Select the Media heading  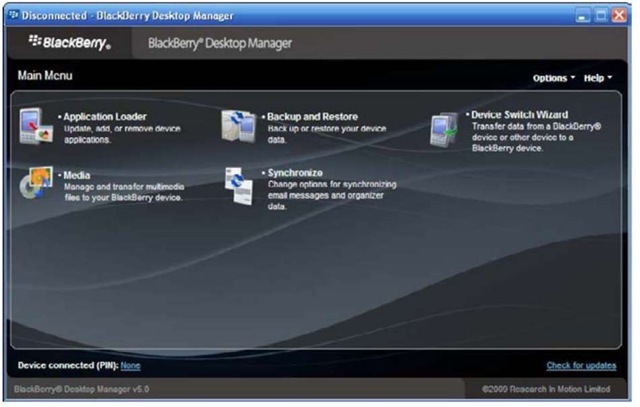click(77, 176)
